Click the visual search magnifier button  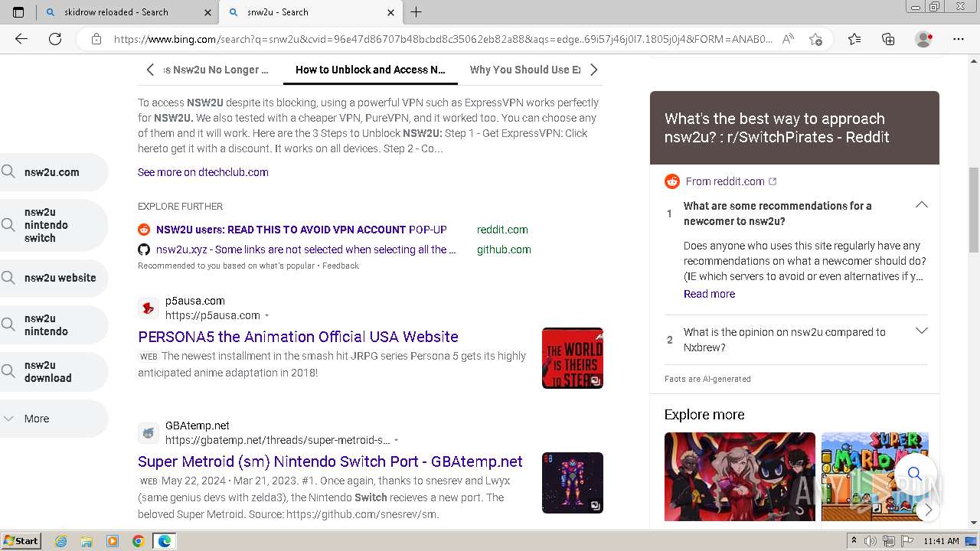click(x=915, y=474)
